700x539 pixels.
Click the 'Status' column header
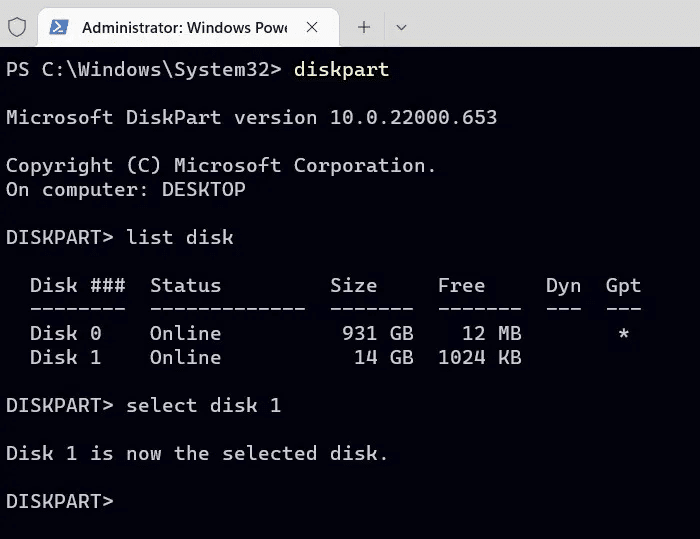click(185, 285)
